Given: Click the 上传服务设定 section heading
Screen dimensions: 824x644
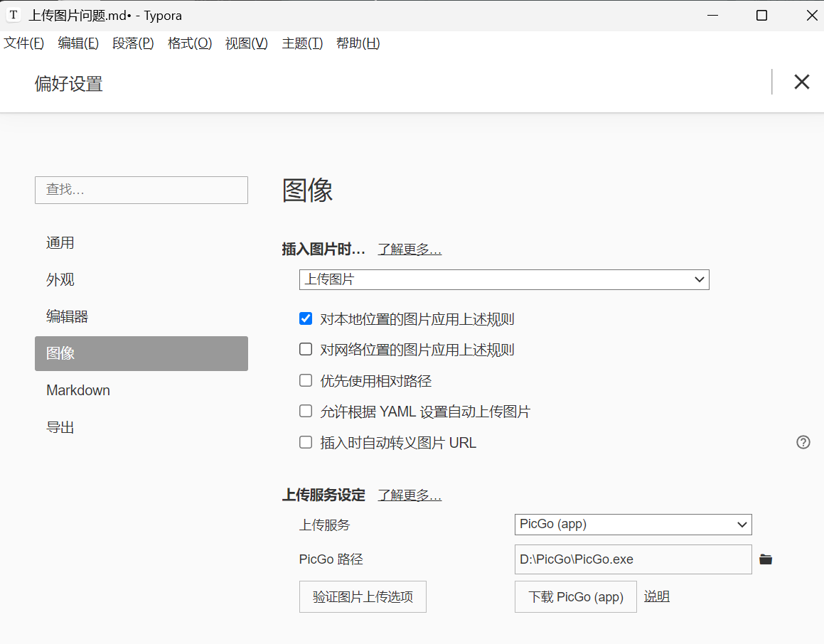Looking at the screenshot, I should 323,495.
